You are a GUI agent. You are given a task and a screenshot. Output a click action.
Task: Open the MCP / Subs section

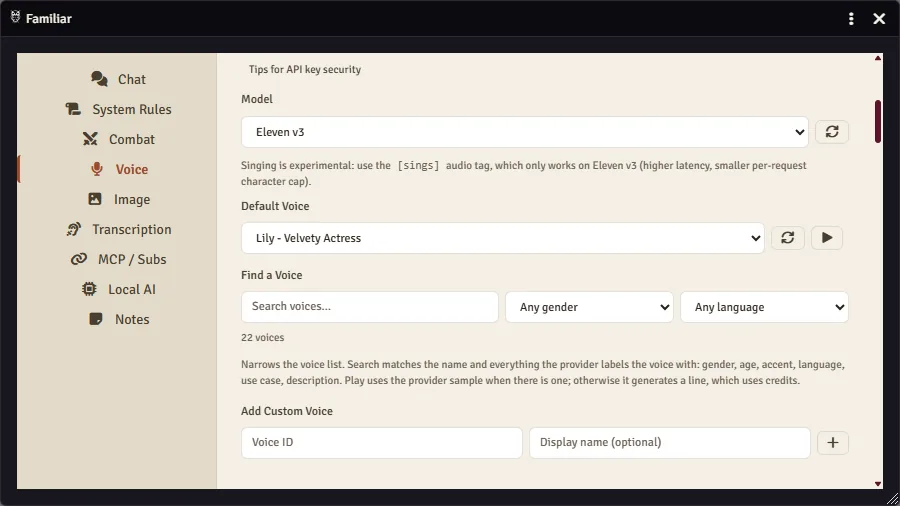tap(118, 259)
